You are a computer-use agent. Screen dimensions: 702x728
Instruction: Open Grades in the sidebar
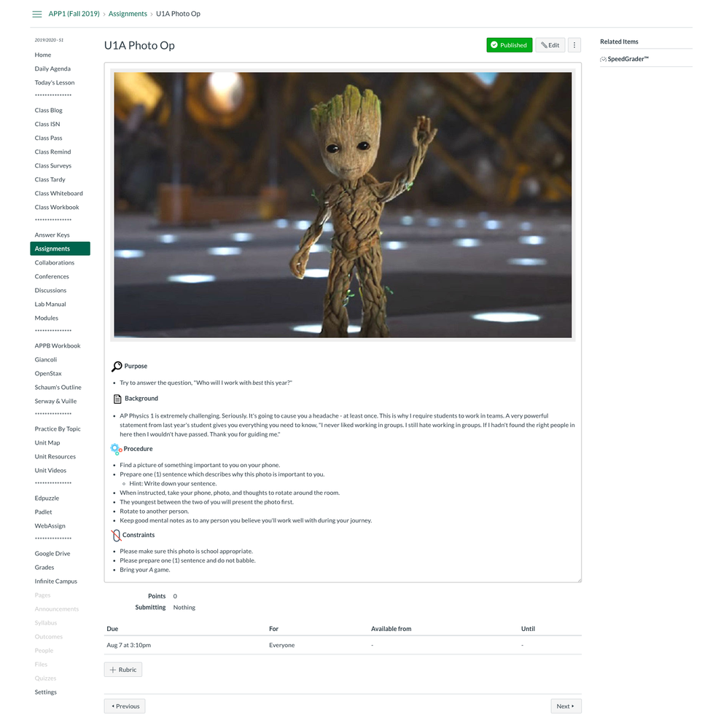[44, 568]
